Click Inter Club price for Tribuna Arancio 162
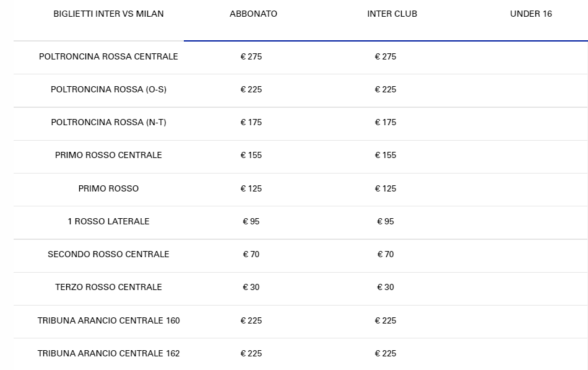The height and width of the screenshot is (370, 588). [x=386, y=353]
